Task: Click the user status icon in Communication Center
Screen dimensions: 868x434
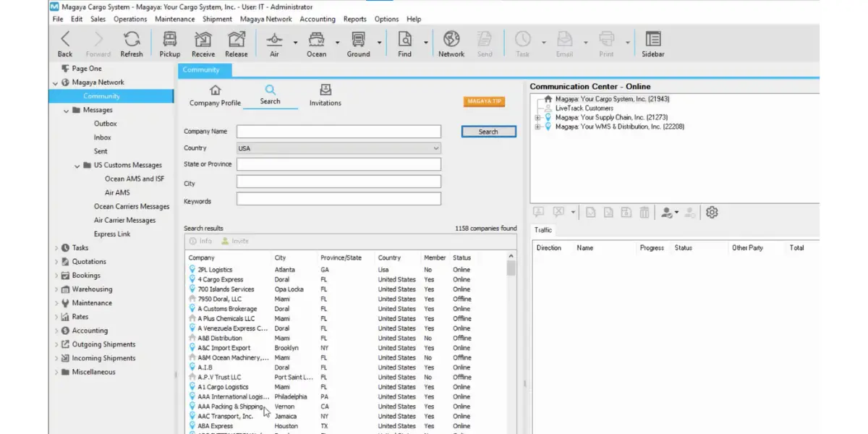Action: click(667, 212)
